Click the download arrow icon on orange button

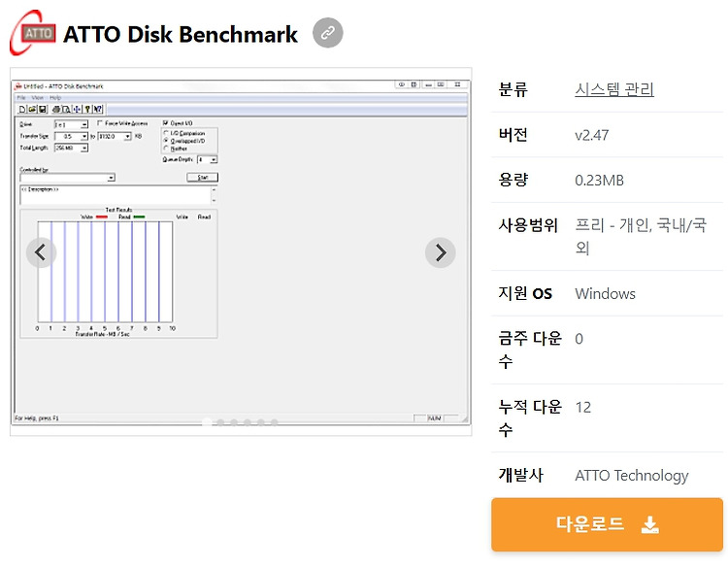pyautogui.click(x=650, y=524)
